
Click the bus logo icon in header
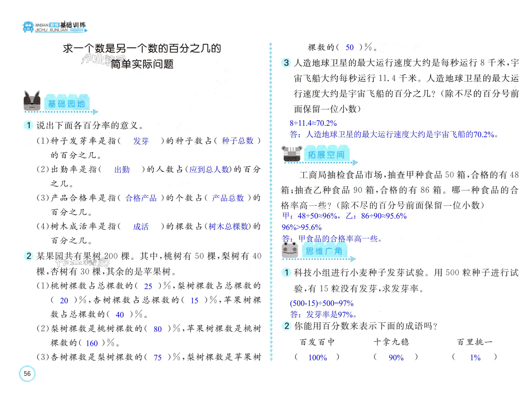pos(28,27)
